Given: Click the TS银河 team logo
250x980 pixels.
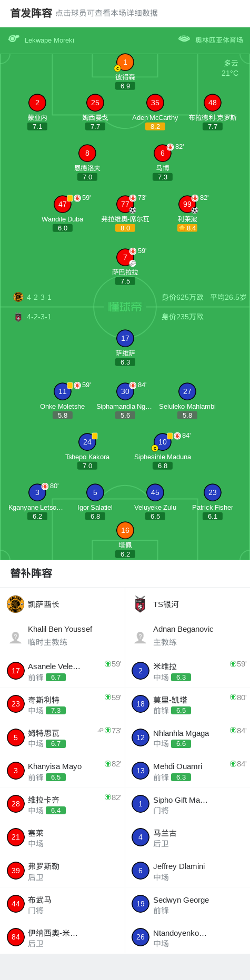Looking at the screenshot, I should 140,604.
